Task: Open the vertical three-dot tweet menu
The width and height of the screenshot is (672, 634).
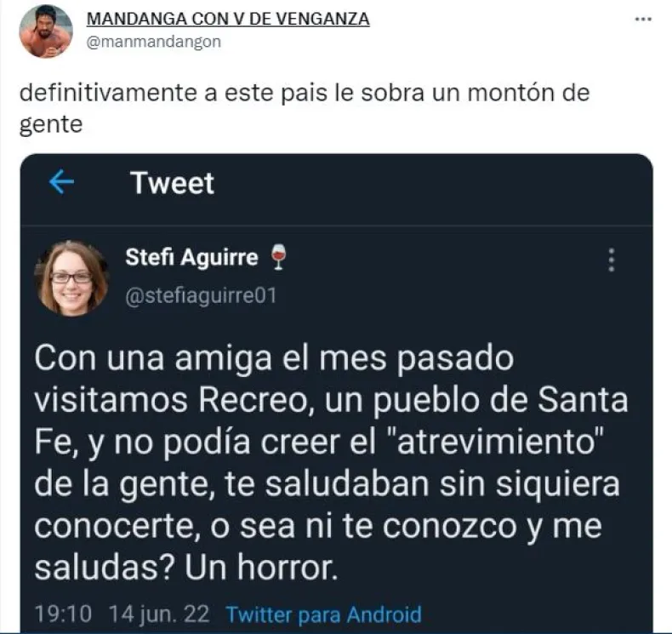Action: pyautogui.click(x=612, y=260)
